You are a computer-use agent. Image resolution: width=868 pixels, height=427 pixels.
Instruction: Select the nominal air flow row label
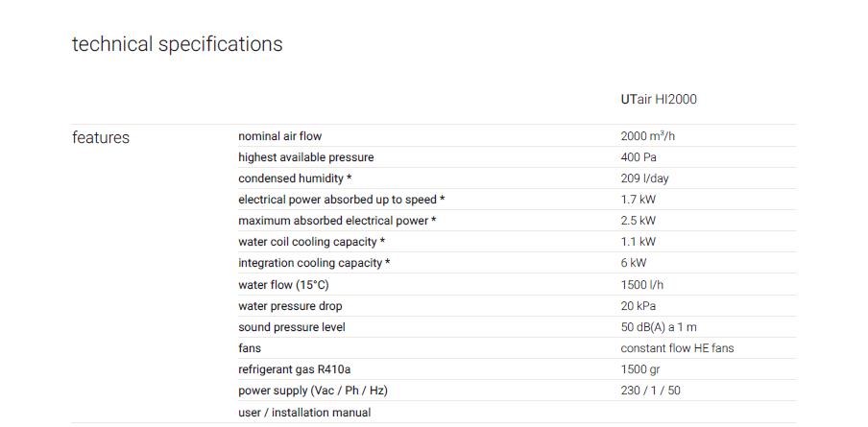tap(280, 136)
